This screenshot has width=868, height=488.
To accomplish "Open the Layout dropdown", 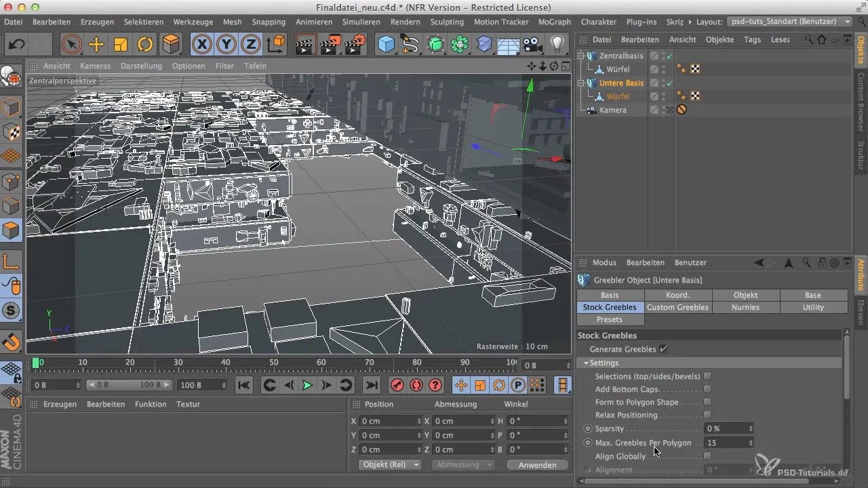I will point(789,22).
